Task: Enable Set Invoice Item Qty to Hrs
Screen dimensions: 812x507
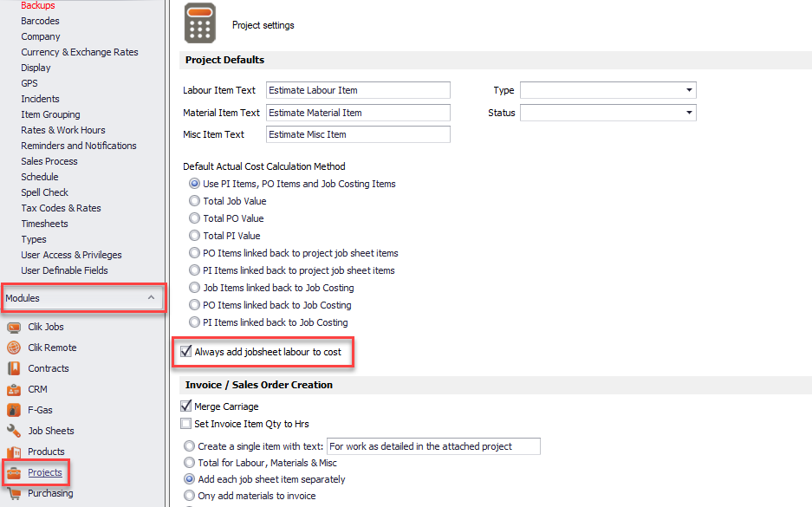Action: pyautogui.click(x=186, y=424)
